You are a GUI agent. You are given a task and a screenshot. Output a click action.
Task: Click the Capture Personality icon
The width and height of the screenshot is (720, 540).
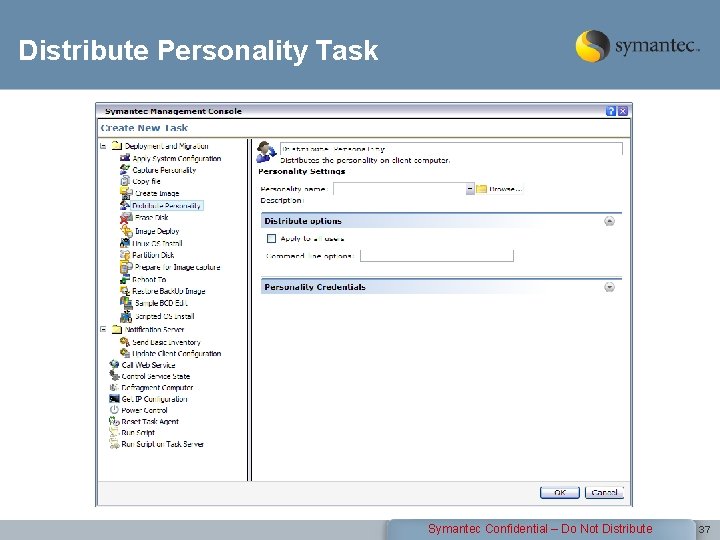125,169
